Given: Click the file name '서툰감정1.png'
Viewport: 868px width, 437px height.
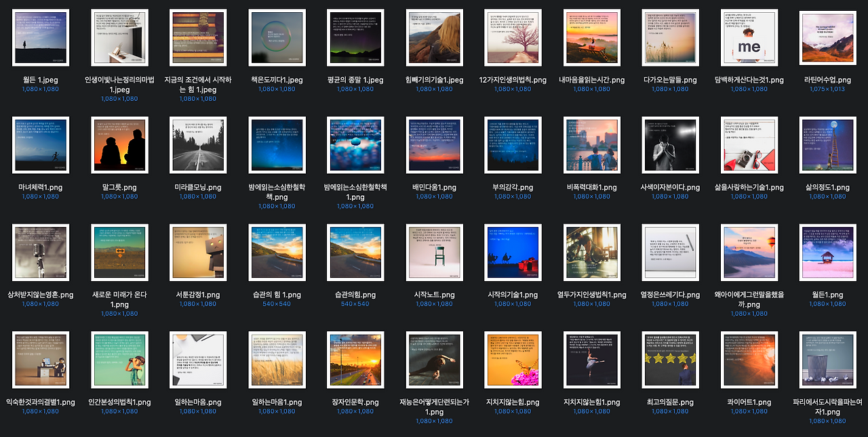Looking at the screenshot, I should click(198, 295).
